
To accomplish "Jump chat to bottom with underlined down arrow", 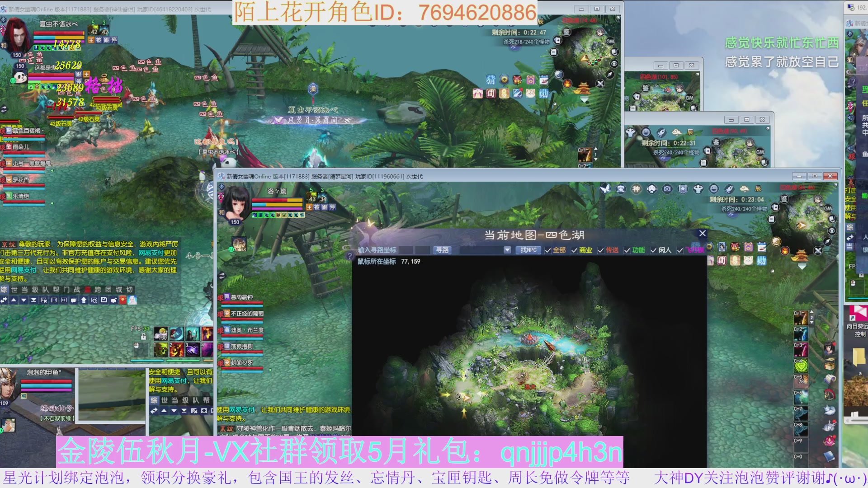I will click(x=34, y=300).
